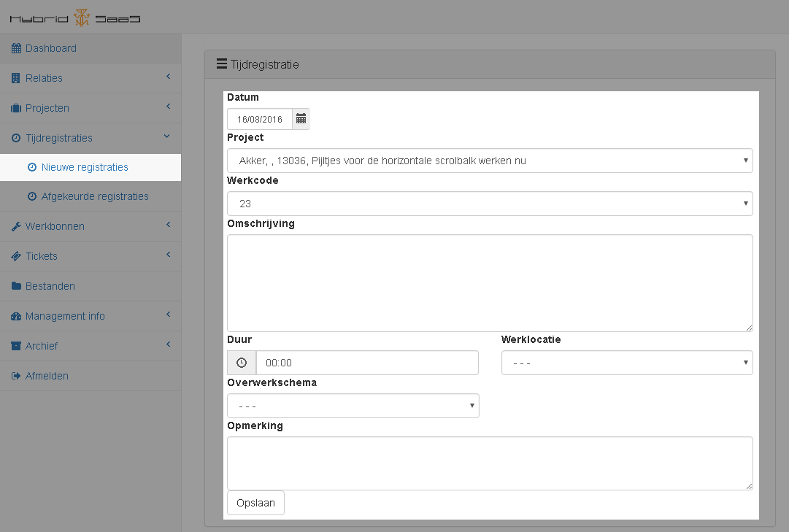
Task: Open Afgekeurde registraties submenu item
Action: [x=95, y=196]
